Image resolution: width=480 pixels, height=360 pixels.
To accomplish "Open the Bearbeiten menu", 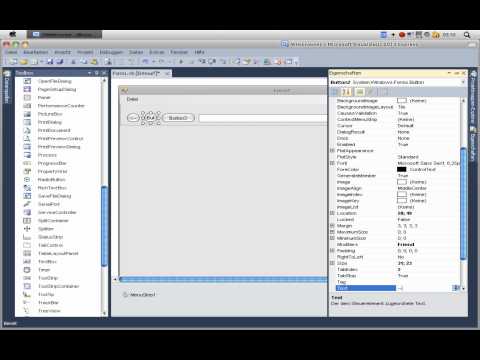I will pyautogui.click(x=36, y=52).
